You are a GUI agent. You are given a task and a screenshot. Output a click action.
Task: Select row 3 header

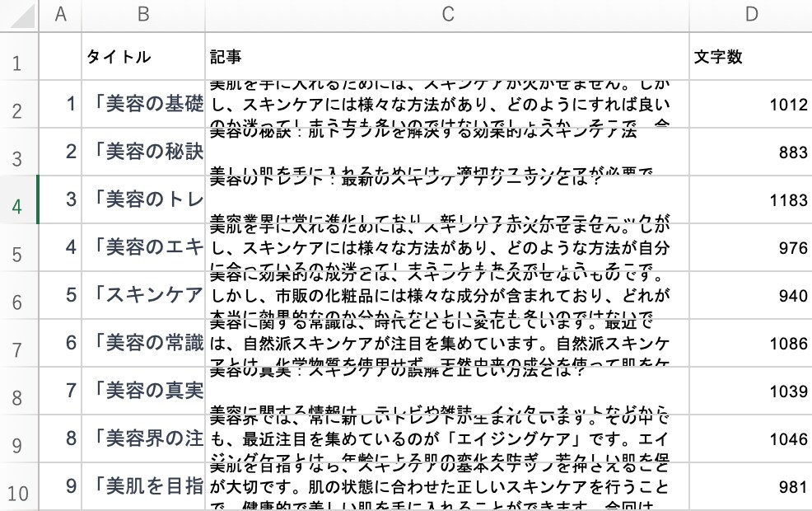tap(19, 152)
